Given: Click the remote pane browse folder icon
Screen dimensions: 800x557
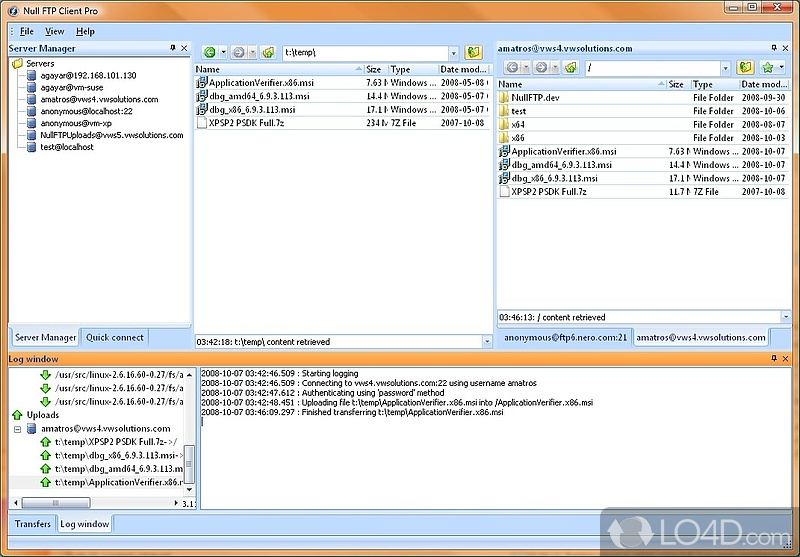Looking at the screenshot, I should tap(745, 67).
